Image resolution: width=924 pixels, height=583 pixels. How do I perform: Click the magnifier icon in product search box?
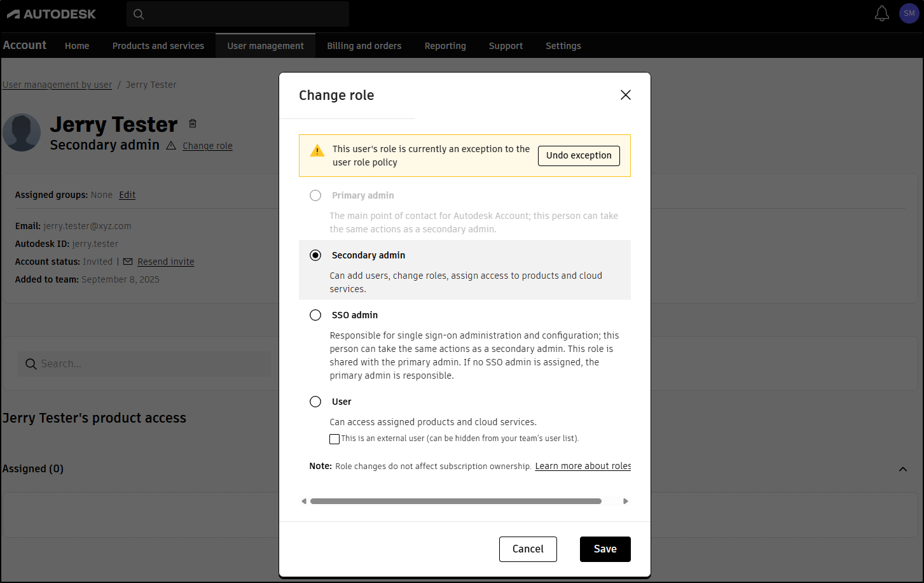pos(31,363)
